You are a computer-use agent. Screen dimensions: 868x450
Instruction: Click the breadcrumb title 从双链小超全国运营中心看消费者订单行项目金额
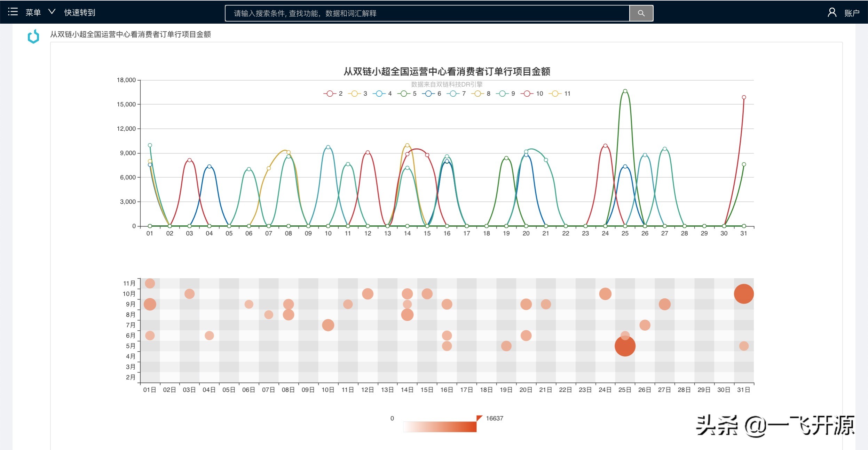pyautogui.click(x=131, y=34)
